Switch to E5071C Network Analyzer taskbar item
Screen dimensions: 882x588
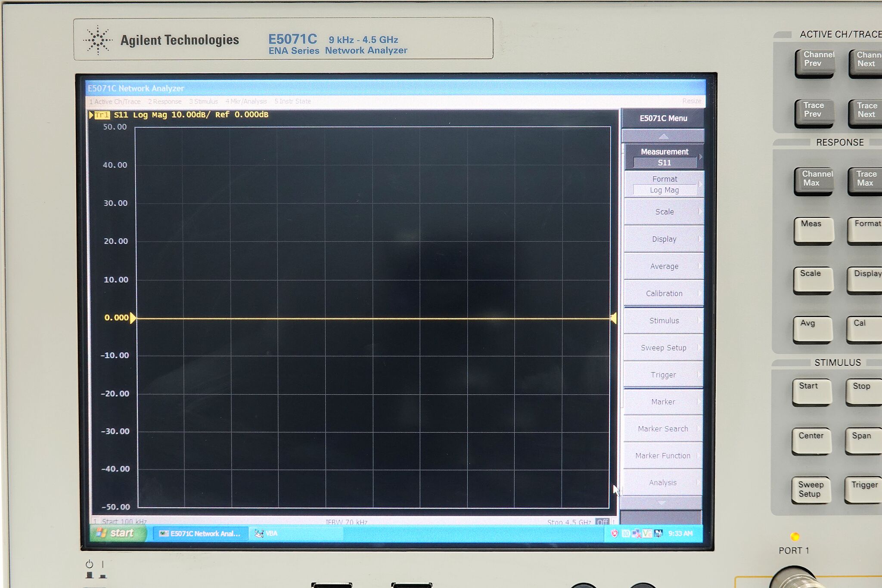point(200,533)
